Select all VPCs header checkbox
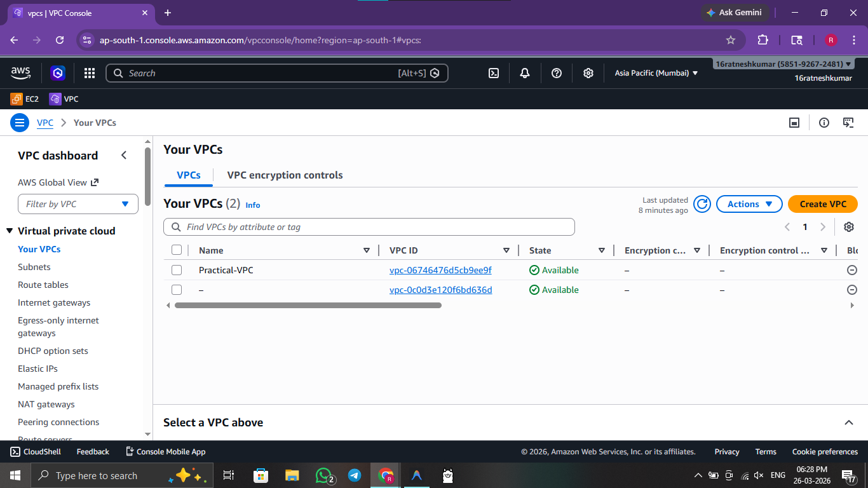Screen dimensions: 868x488 (x=177, y=250)
